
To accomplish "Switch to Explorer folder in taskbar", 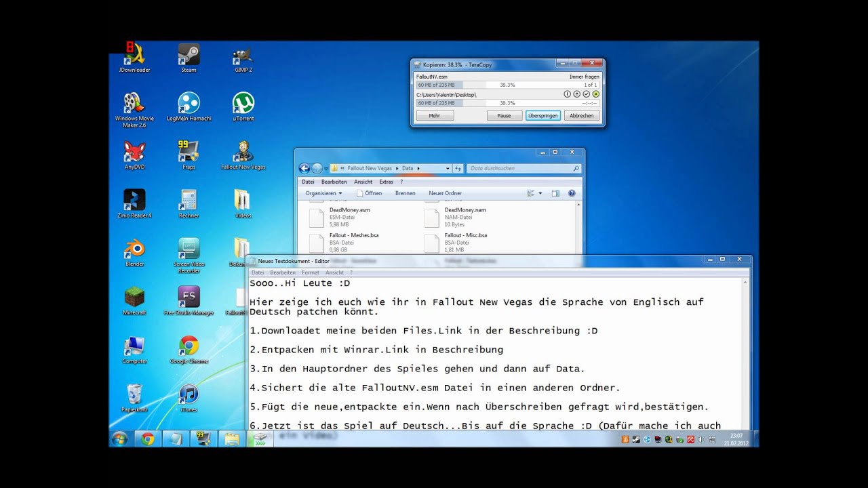I will pyautogui.click(x=232, y=439).
